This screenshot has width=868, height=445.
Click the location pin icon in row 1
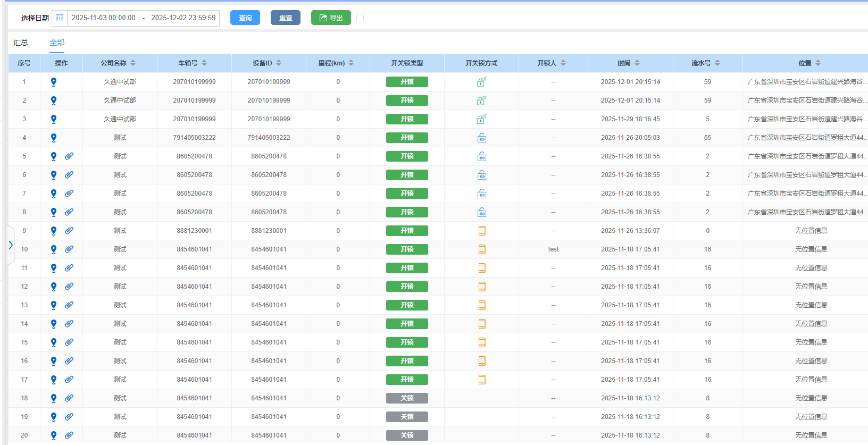54,82
